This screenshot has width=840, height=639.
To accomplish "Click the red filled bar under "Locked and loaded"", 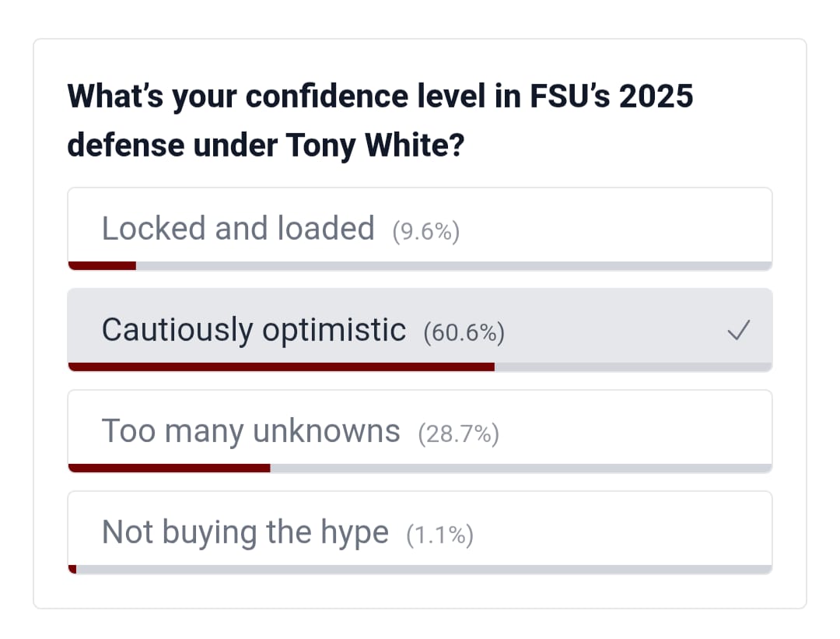I will 102,265.
